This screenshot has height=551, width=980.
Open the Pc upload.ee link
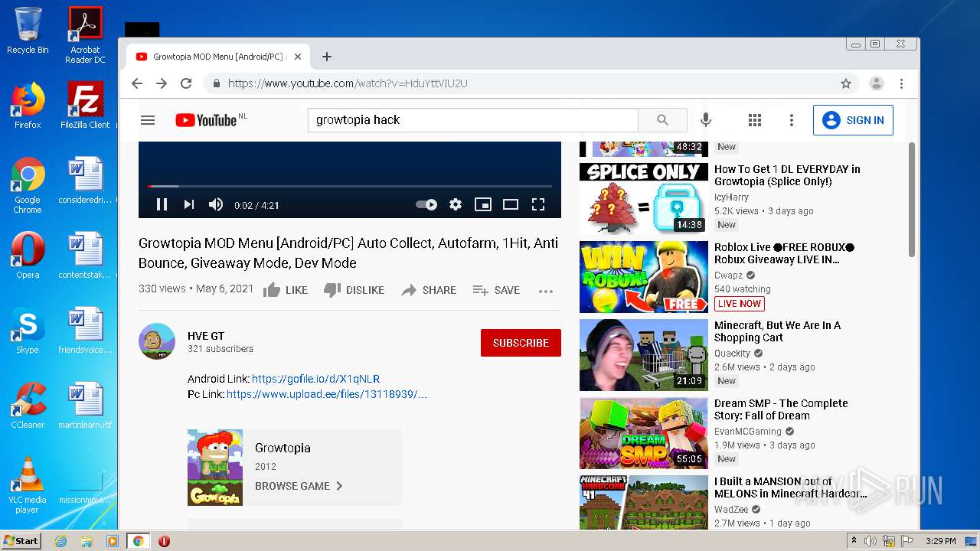coord(327,394)
